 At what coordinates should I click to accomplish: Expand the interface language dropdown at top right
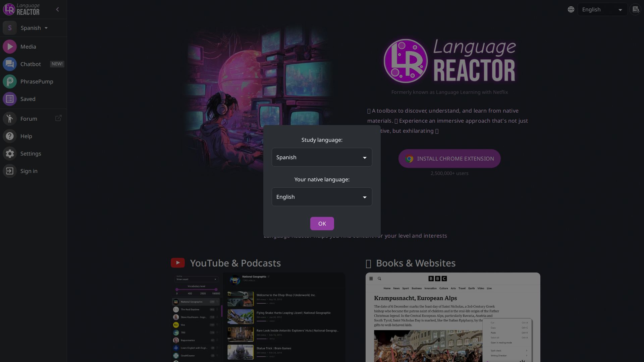pos(602,9)
